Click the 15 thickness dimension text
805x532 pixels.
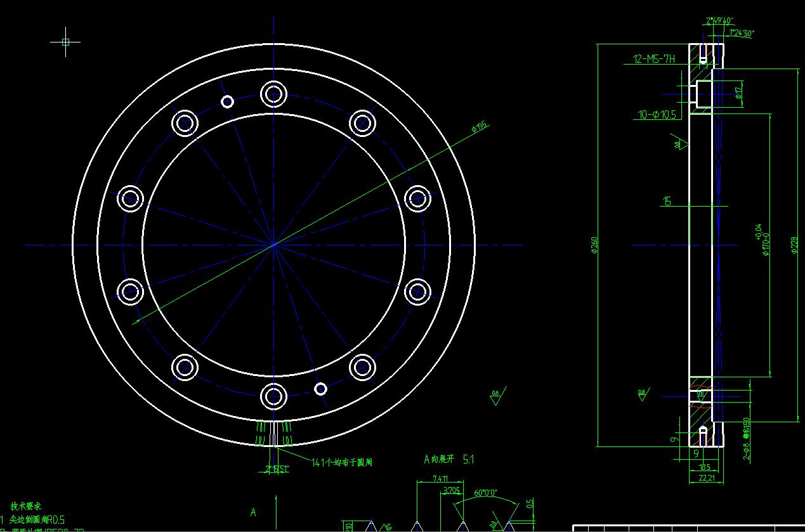click(x=667, y=201)
